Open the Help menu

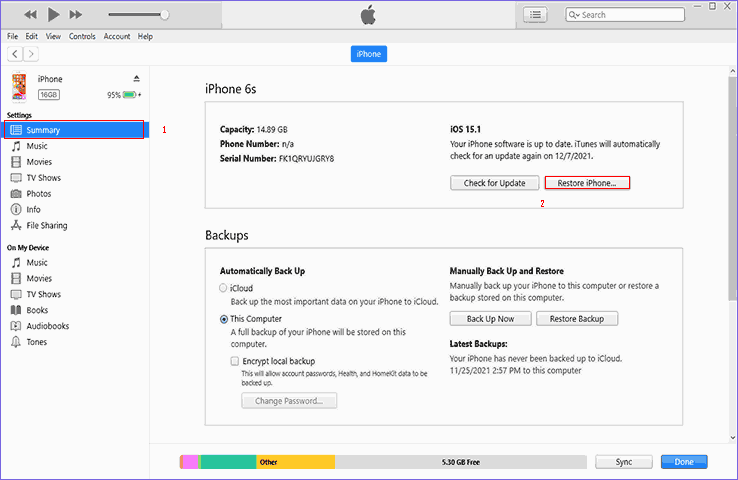click(145, 36)
